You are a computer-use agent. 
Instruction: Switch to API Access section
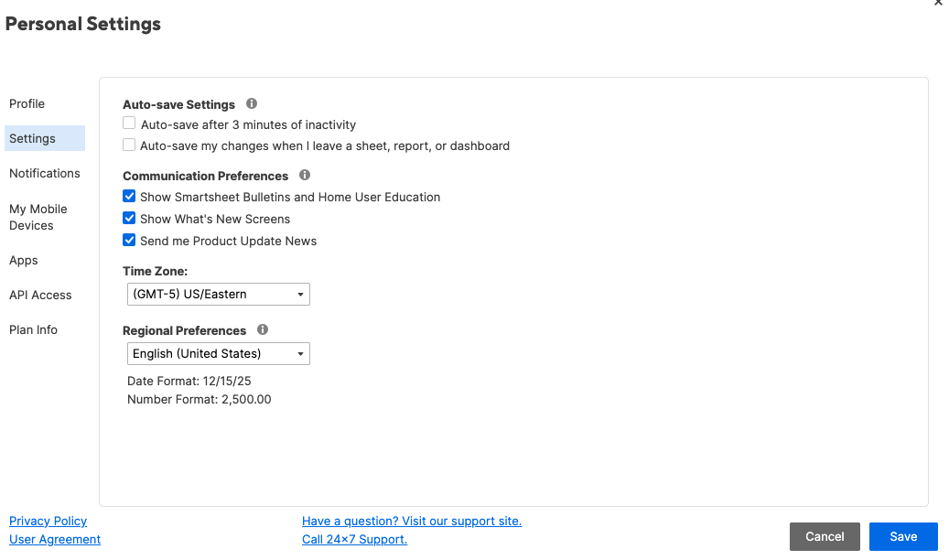[40, 295]
